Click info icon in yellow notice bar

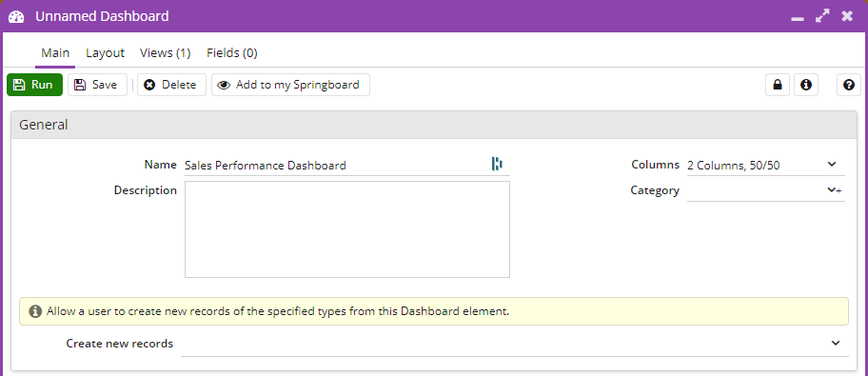[35, 311]
